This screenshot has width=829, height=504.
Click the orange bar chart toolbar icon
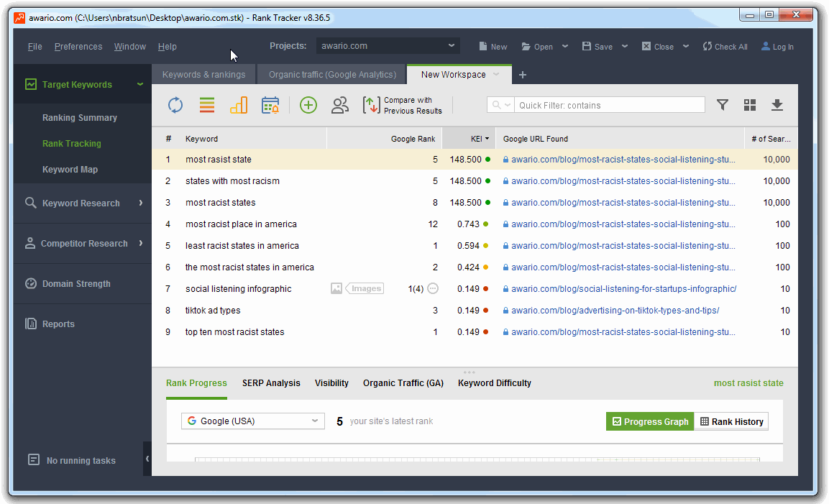pyautogui.click(x=239, y=105)
